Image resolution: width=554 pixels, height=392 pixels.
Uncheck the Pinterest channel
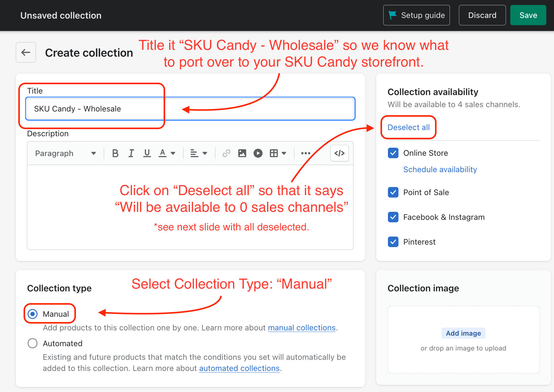(393, 242)
